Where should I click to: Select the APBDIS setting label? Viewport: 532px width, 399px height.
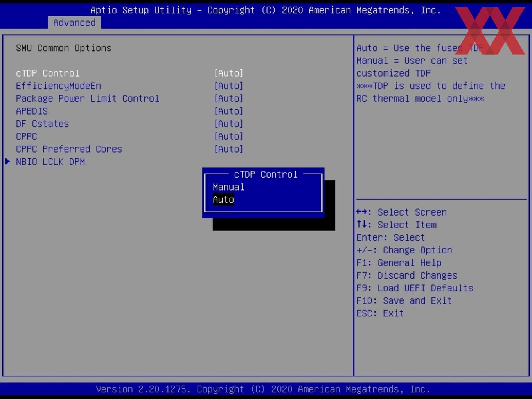tap(32, 111)
